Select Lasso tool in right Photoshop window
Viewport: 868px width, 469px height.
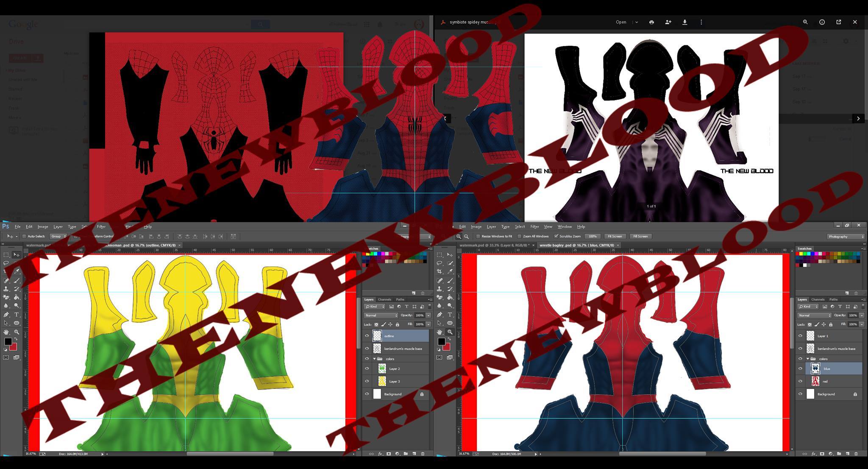(439, 263)
